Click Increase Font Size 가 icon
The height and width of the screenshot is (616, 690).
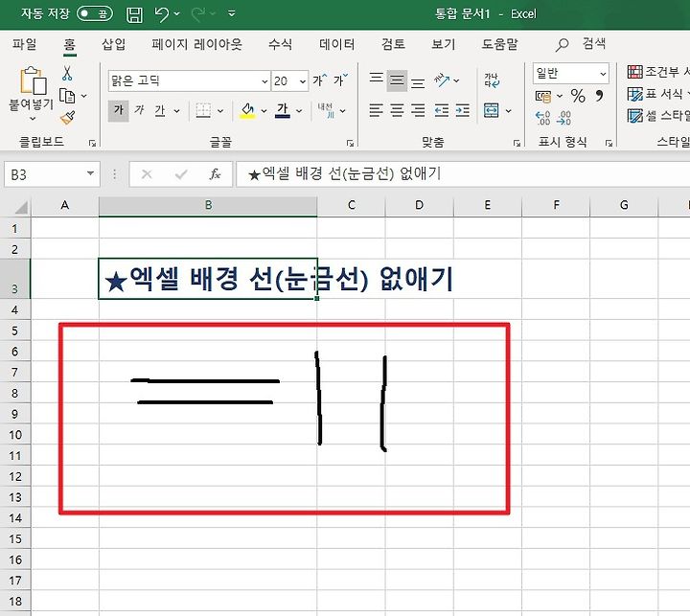(320, 80)
